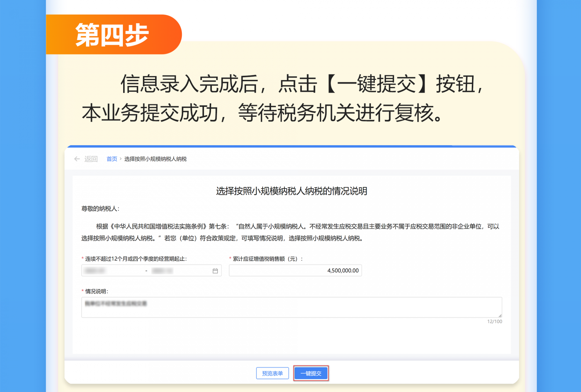Click the red asterisk before 情况说明
Image resolution: width=581 pixels, height=392 pixels.
click(x=82, y=291)
